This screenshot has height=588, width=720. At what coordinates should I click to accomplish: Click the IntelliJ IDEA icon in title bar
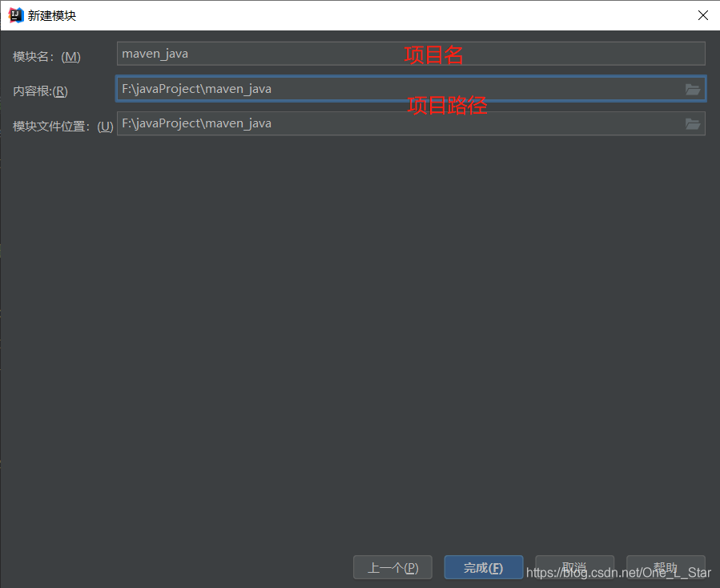pyautogui.click(x=15, y=15)
